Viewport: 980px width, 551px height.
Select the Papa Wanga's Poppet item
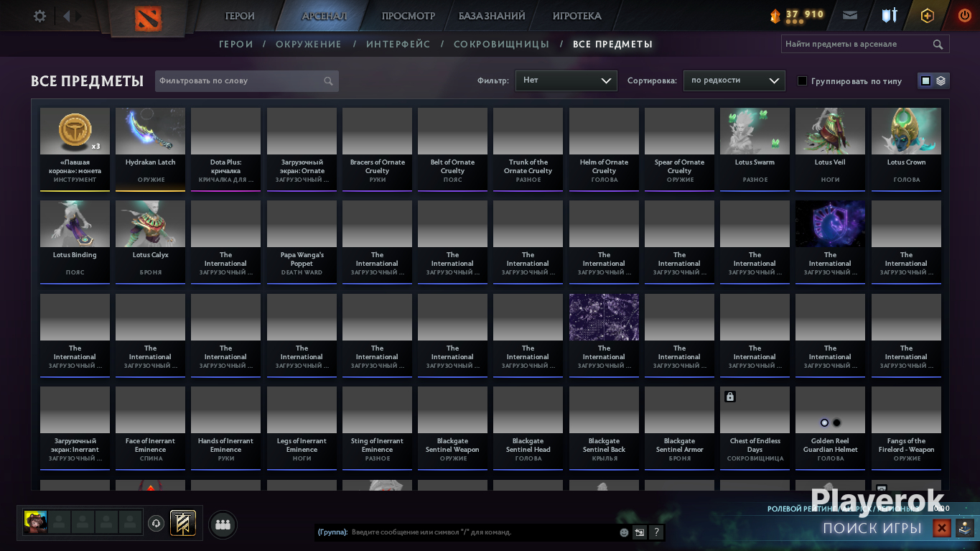pyautogui.click(x=302, y=242)
